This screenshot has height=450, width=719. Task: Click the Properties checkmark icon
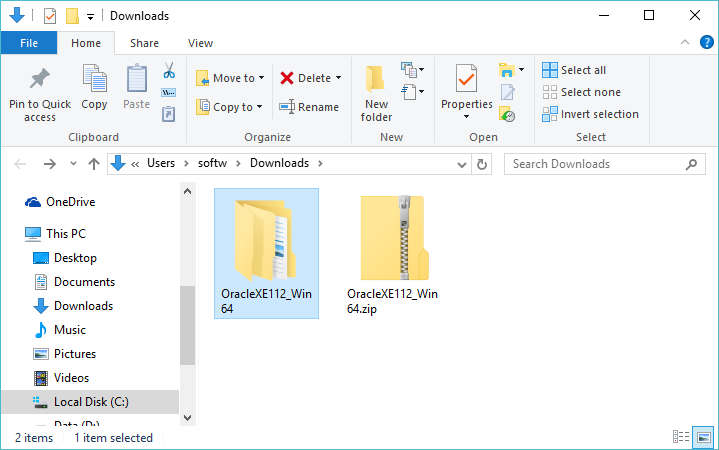coord(466,78)
